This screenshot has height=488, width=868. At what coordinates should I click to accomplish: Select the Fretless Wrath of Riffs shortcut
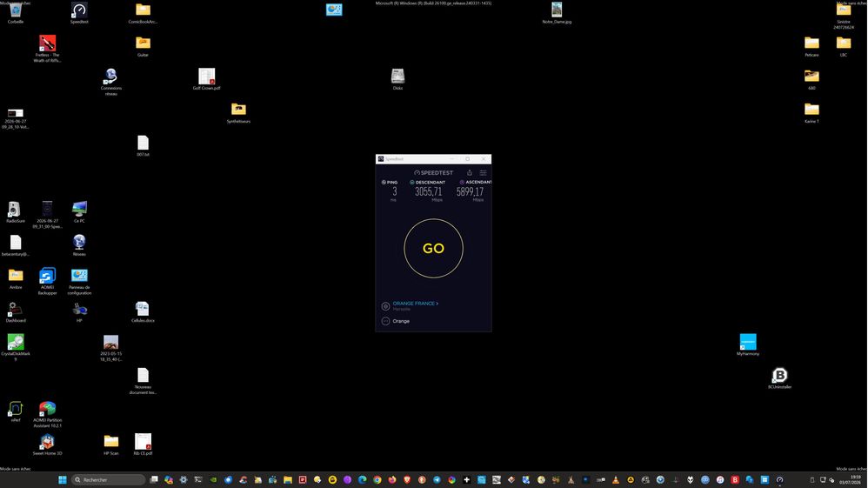coord(47,49)
